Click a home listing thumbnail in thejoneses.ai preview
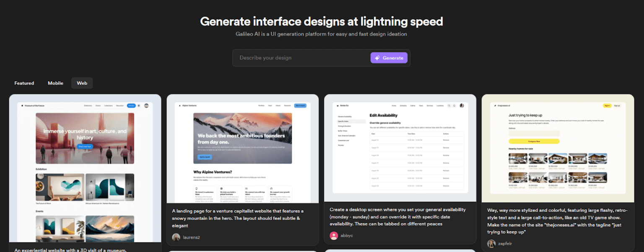The image size is (644, 252). (518, 159)
